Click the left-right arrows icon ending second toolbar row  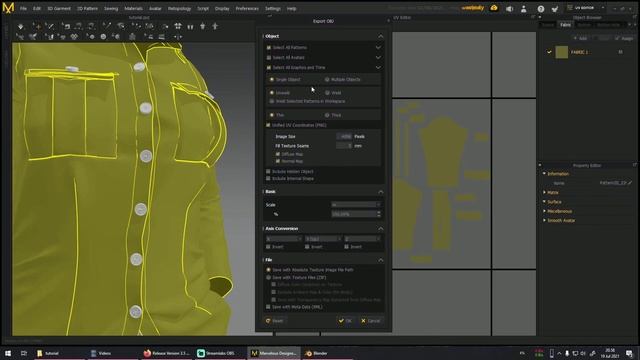(x=178, y=37)
